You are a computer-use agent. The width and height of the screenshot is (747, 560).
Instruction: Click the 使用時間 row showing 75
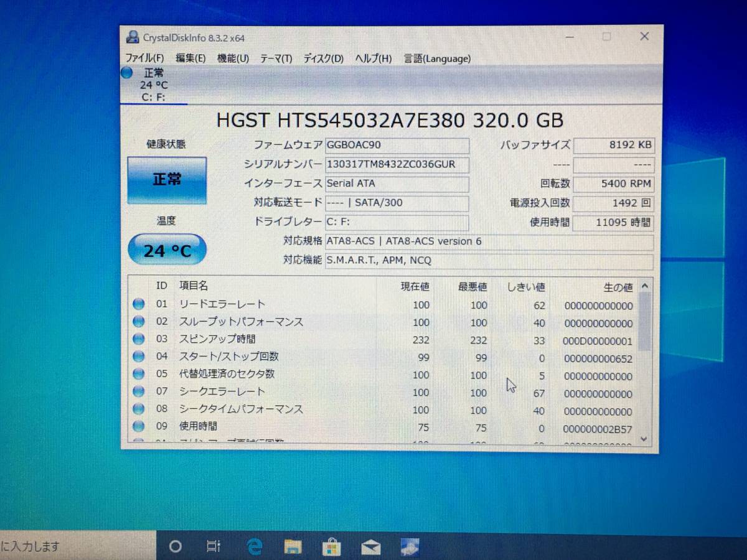(x=311, y=427)
